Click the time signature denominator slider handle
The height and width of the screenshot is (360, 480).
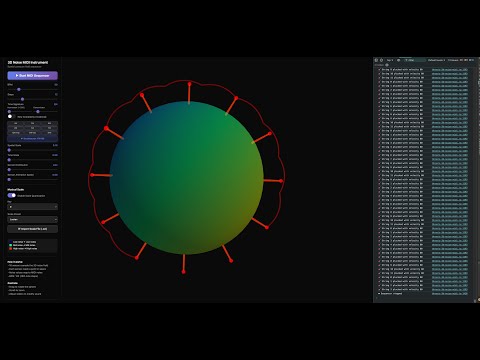click(x=38, y=111)
